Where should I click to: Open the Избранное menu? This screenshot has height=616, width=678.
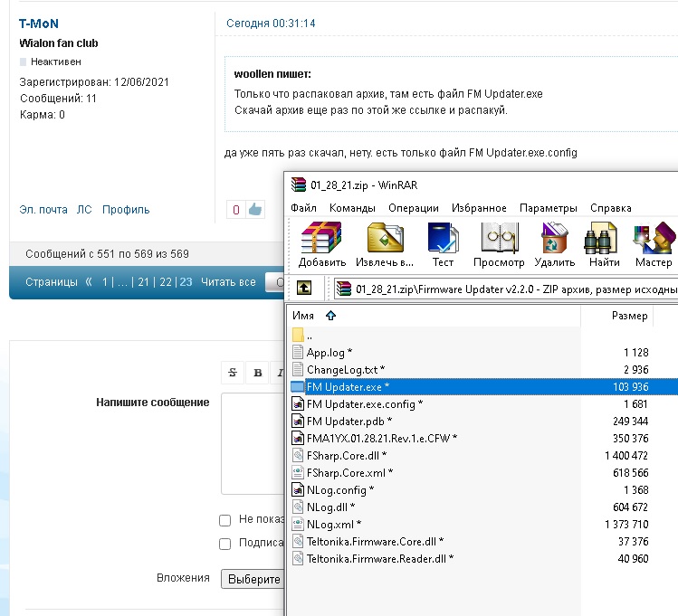(x=481, y=208)
